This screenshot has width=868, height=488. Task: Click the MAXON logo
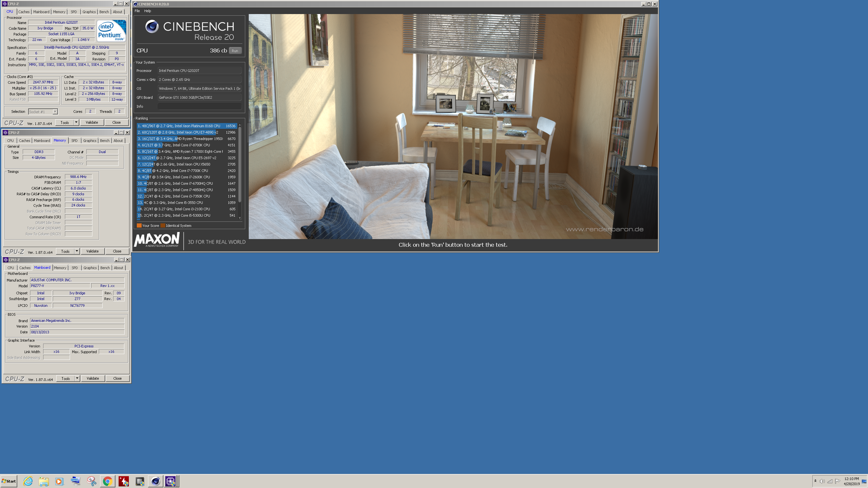click(157, 240)
